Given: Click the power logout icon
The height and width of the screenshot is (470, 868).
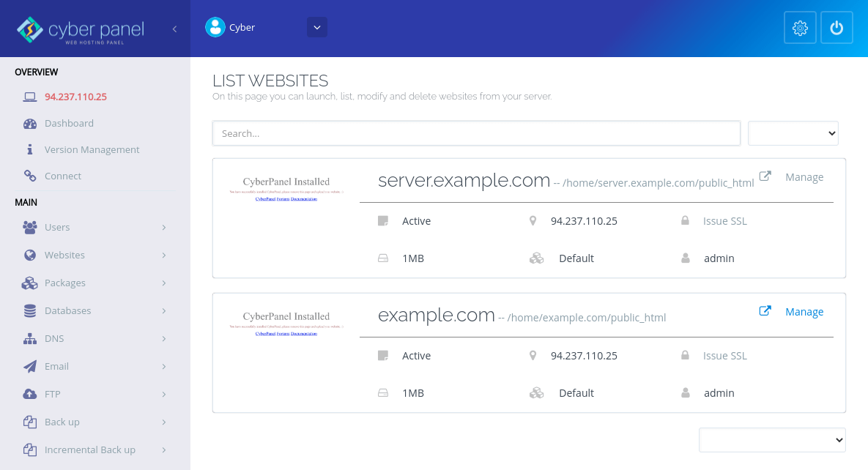Looking at the screenshot, I should pyautogui.click(x=837, y=28).
